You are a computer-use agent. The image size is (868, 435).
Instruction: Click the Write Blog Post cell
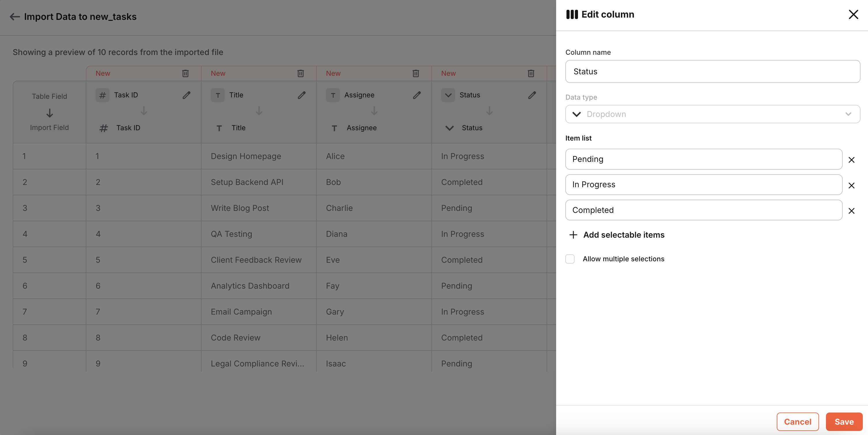(x=259, y=208)
